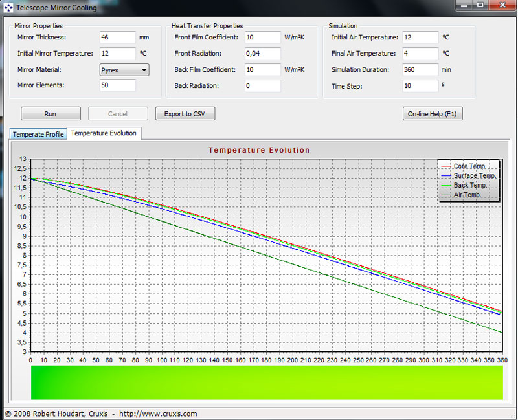
Task: Run the simulation
Action: click(51, 114)
